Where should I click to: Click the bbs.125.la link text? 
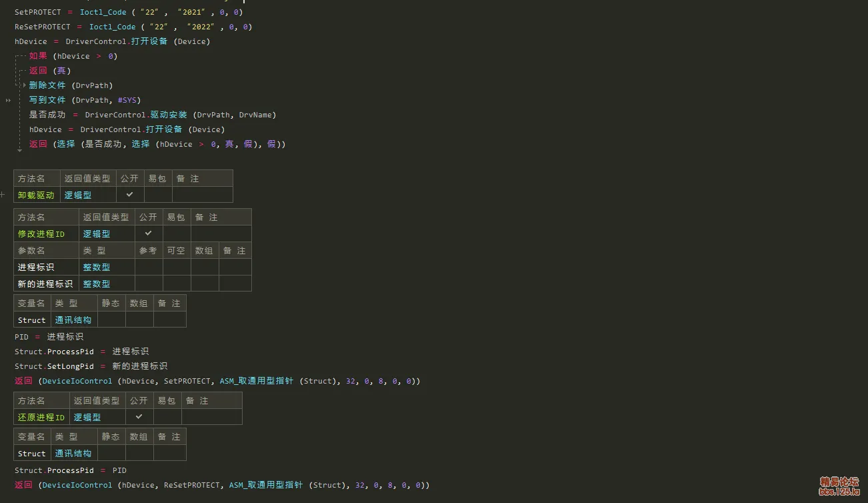point(839,492)
